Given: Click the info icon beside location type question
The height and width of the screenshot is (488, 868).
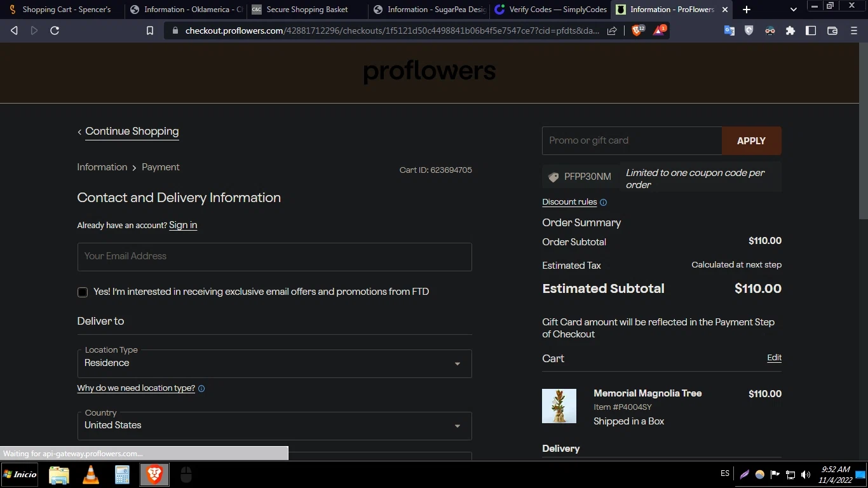Looking at the screenshot, I should [201, 388].
